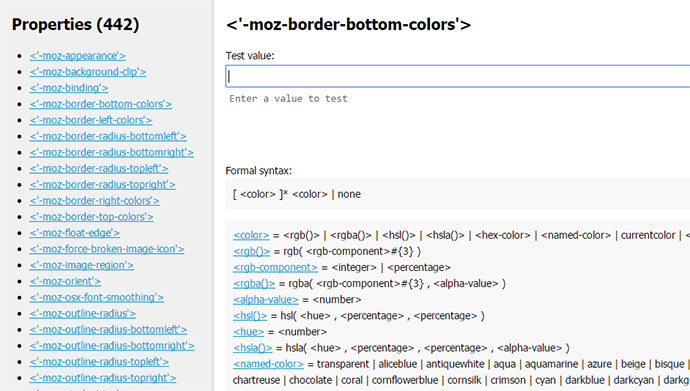The image size is (690, 391).
Task: Open '-moz-force-broken-image-icon' link
Action: click(107, 249)
